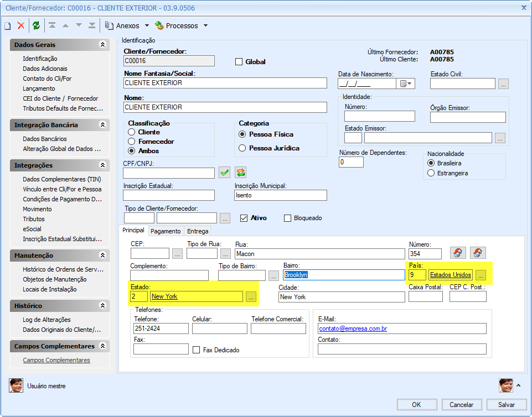
Task: Open Campos Complementares link
Action: click(x=56, y=360)
